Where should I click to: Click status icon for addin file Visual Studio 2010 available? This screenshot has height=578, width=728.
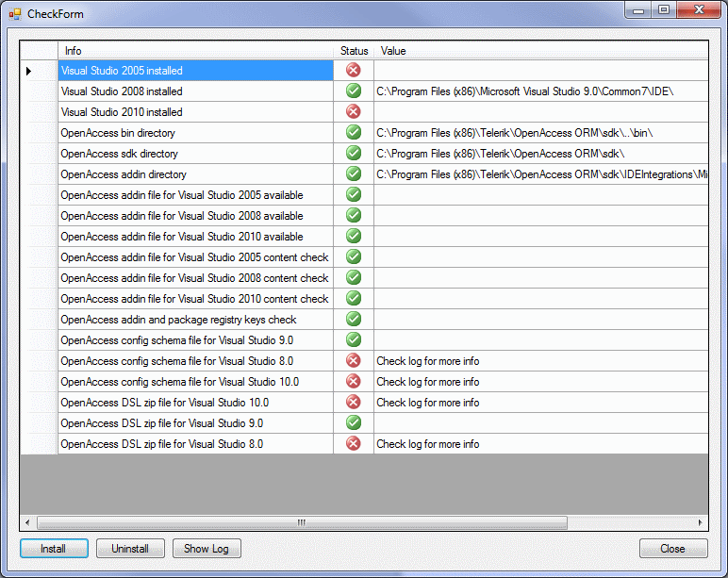pyautogui.click(x=354, y=236)
